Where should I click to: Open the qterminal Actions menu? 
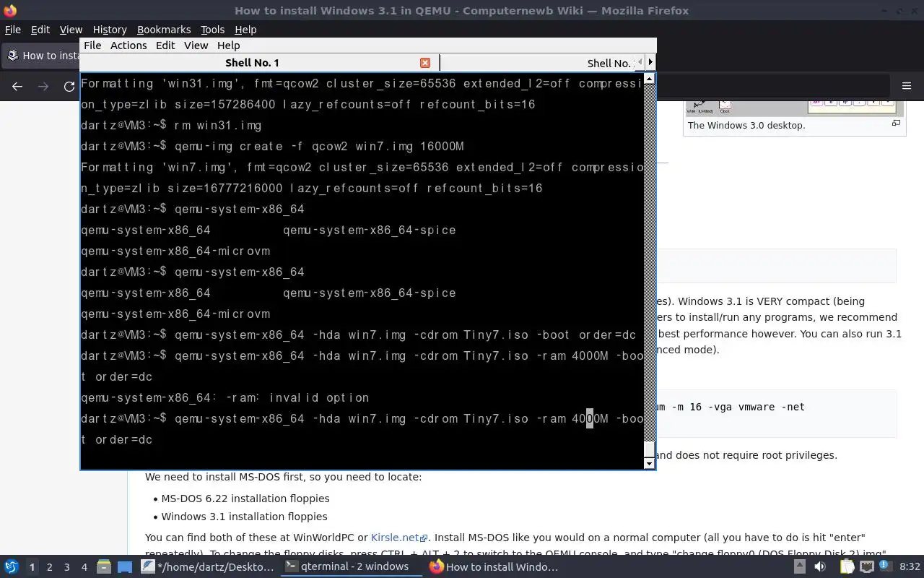[128, 46]
